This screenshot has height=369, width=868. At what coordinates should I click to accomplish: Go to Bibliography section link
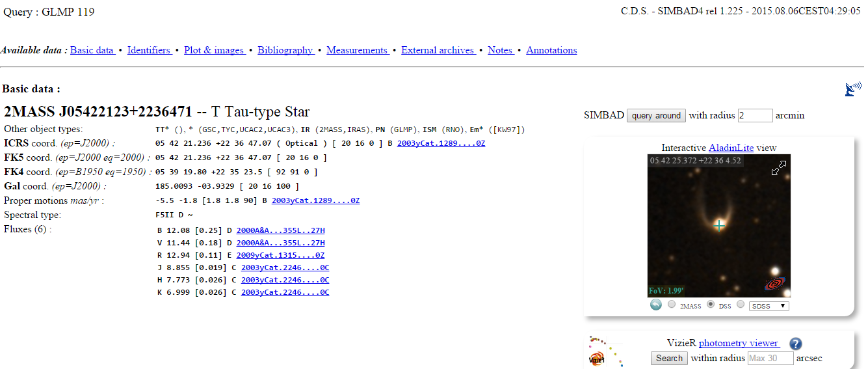pyautogui.click(x=285, y=50)
